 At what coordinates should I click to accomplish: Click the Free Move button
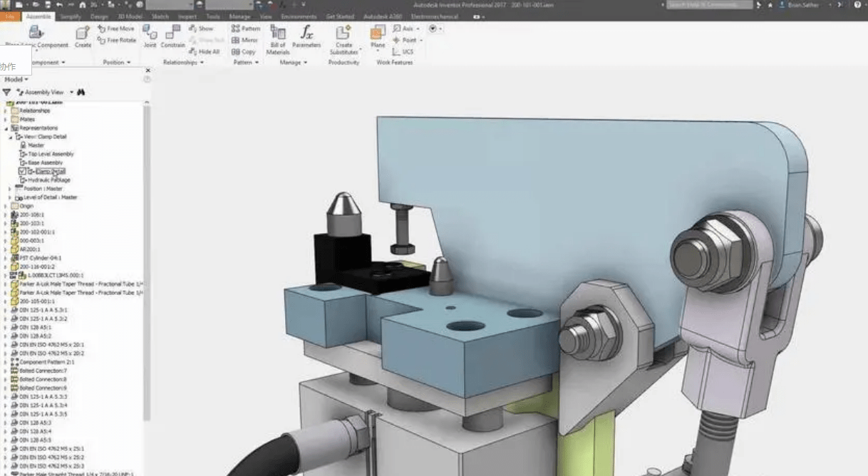point(116,29)
